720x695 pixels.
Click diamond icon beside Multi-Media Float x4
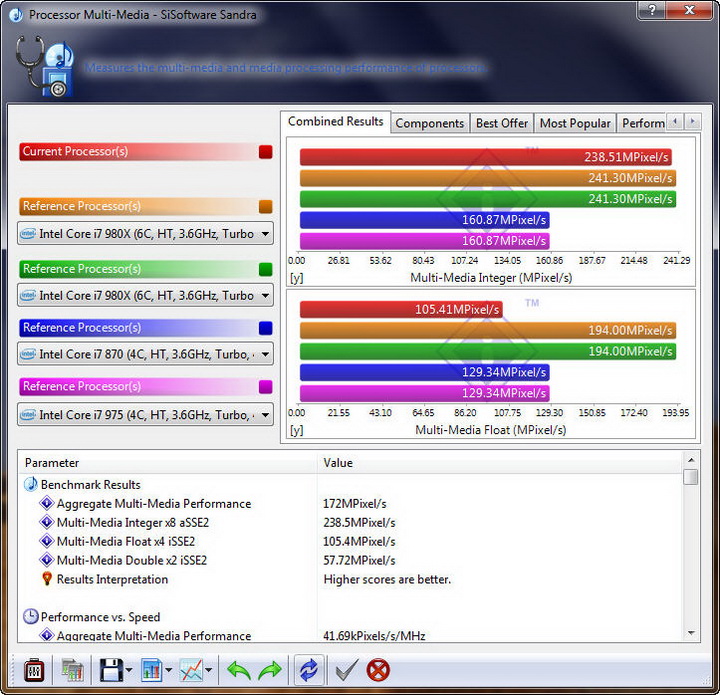47,541
